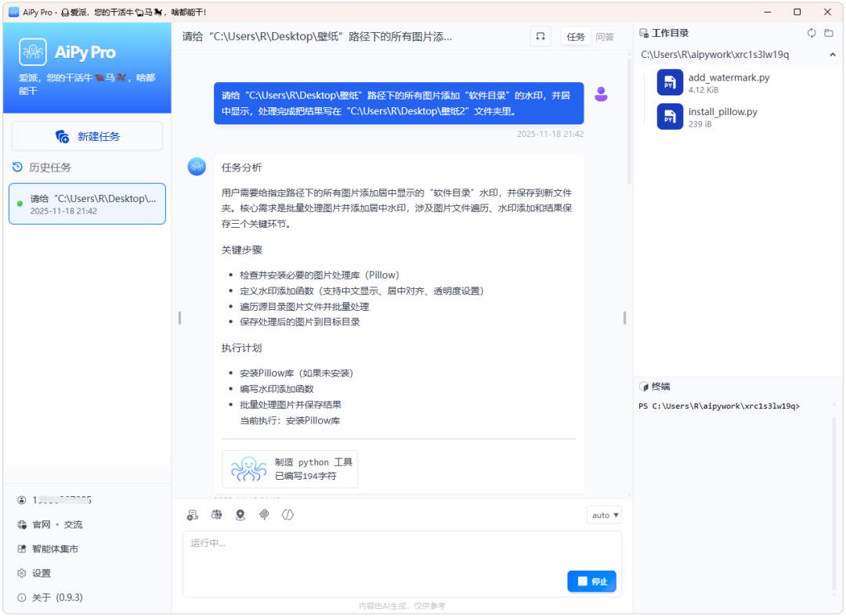The height and width of the screenshot is (616, 846).
Task: Click the install_pillow.py Python file icon
Action: tap(670, 117)
